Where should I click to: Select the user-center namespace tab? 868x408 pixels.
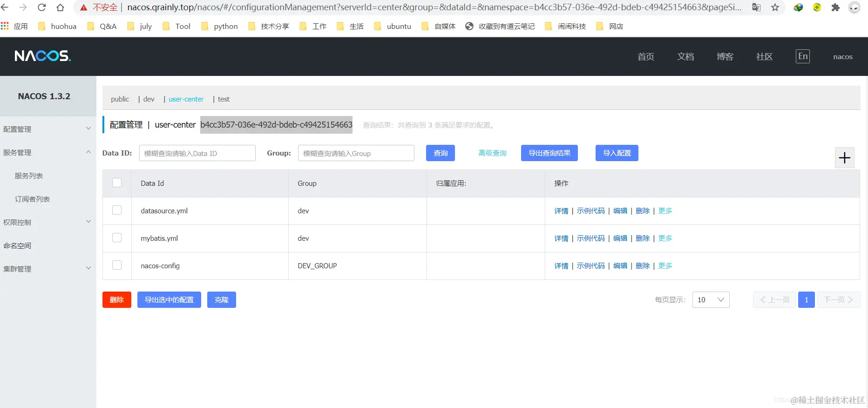[x=186, y=99]
